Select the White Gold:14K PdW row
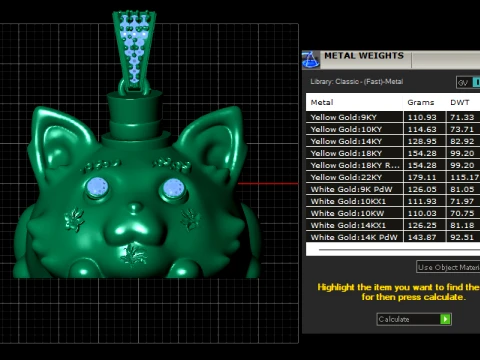Screen dimensions: 480x360 click(x=393, y=237)
